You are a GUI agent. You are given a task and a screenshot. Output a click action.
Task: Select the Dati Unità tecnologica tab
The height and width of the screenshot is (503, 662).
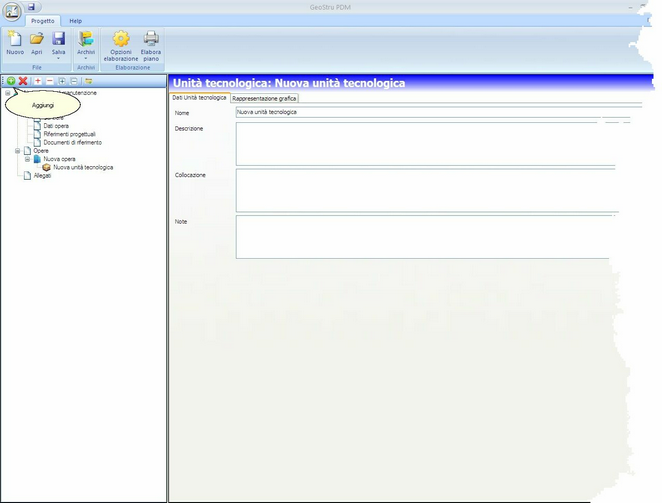pos(199,98)
